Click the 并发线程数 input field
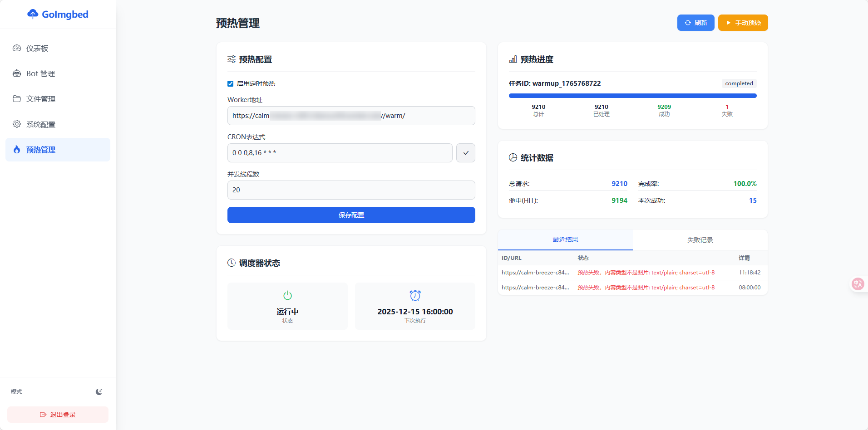Image resolution: width=868 pixels, height=430 pixels. pos(351,190)
